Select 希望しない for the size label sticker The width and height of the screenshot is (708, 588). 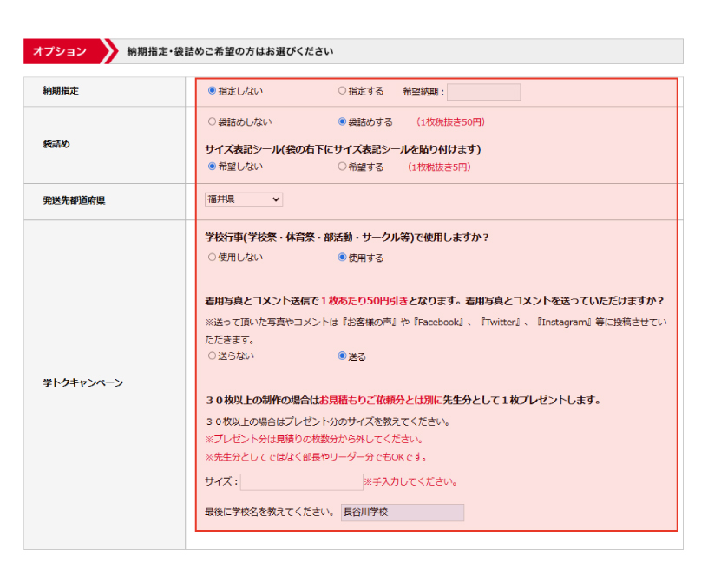[212, 167]
